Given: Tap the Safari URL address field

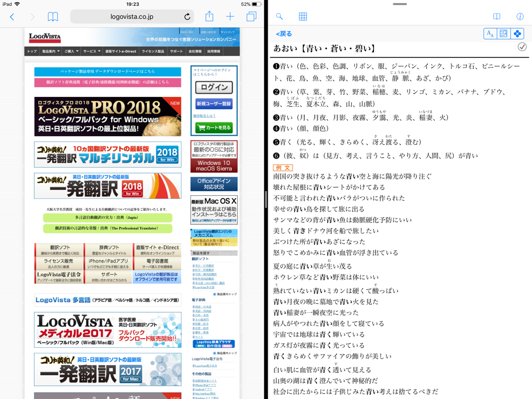Looking at the screenshot, I should click(x=132, y=16).
